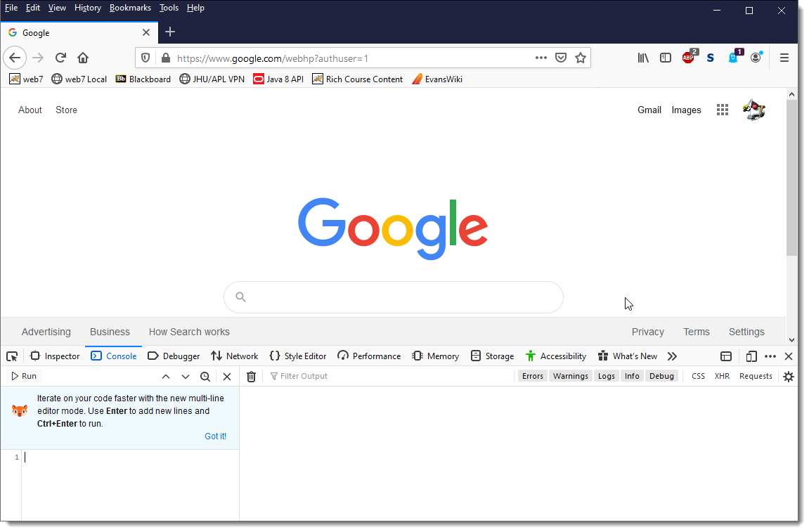Open the Bookmarks menu
The height and width of the screenshot is (532, 809).
[130, 8]
